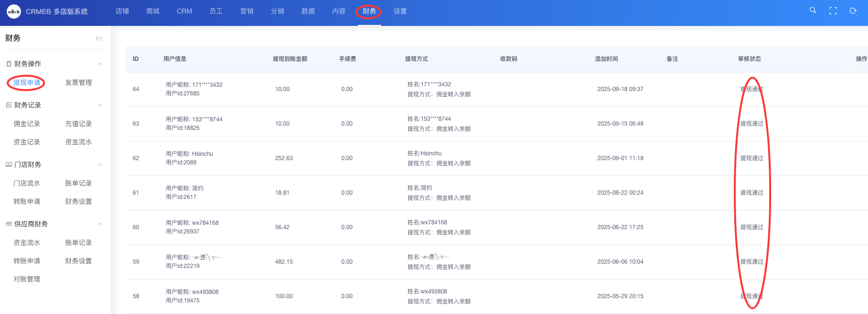Click the refresh icon in header
The image size is (868, 314).
click(853, 11)
